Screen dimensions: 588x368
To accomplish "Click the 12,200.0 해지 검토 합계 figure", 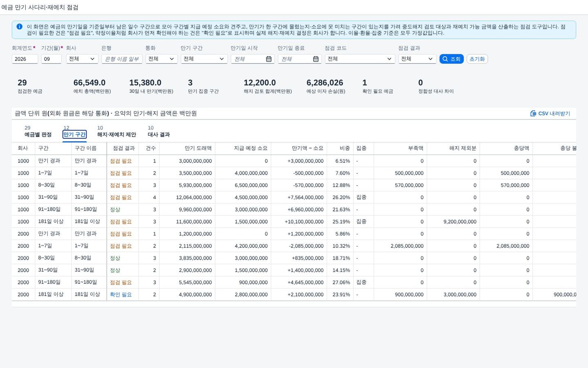I will [x=260, y=83].
